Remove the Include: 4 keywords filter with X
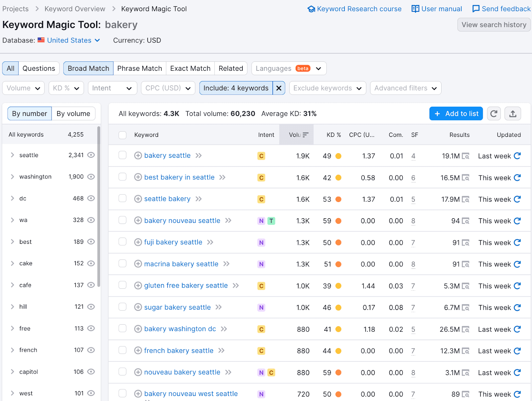Viewport: 532px width, 401px height. tap(279, 88)
